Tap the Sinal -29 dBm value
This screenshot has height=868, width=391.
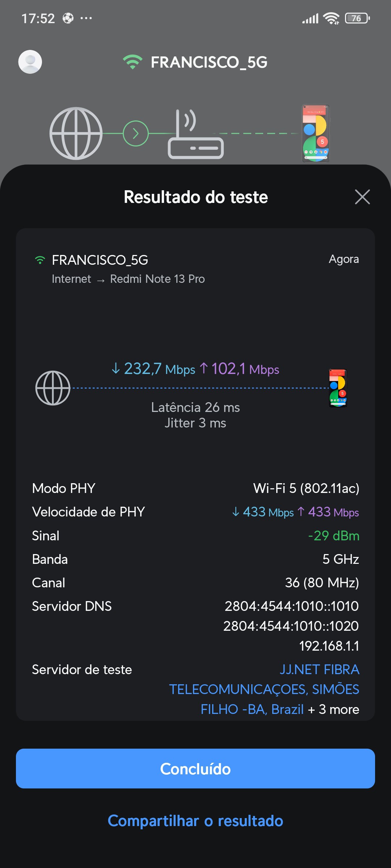pyautogui.click(x=333, y=536)
